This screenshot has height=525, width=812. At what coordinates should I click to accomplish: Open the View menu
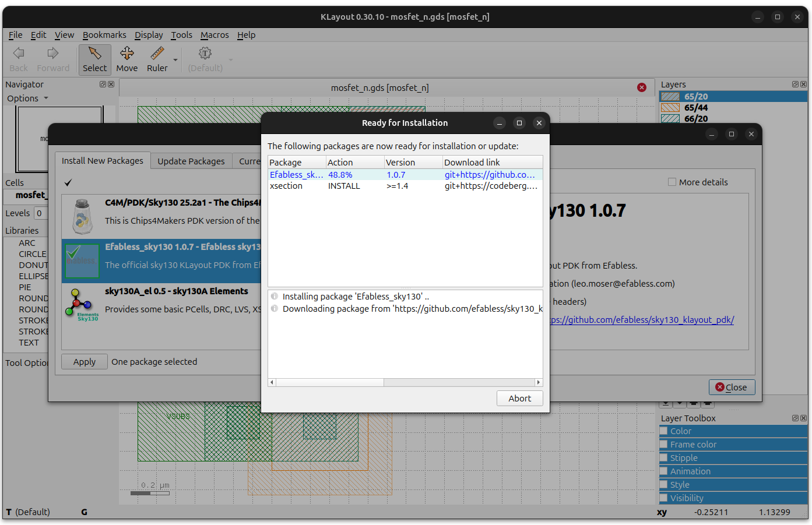[x=64, y=35]
